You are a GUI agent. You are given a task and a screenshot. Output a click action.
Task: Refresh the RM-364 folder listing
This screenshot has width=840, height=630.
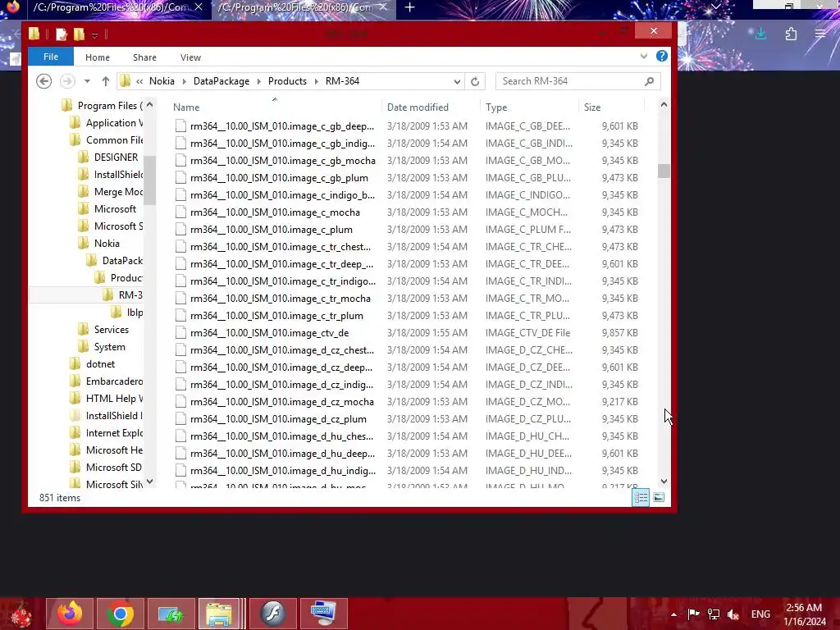pyautogui.click(x=475, y=81)
